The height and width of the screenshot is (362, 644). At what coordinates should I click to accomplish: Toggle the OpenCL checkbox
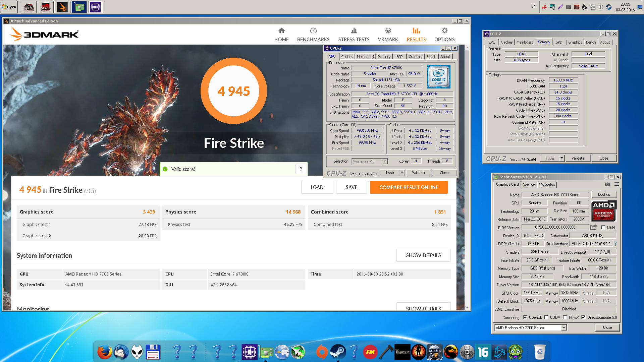[x=525, y=317]
